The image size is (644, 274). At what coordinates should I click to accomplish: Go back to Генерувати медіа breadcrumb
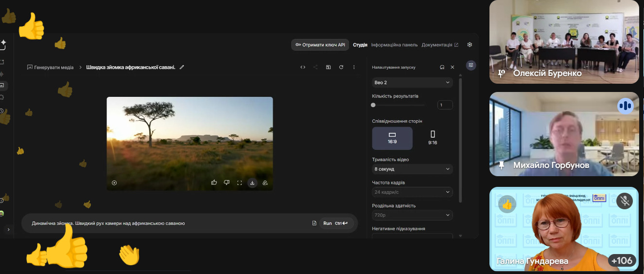(51, 67)
